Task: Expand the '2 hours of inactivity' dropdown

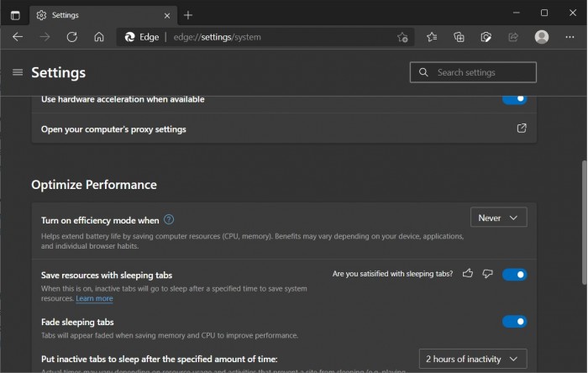Action: click(473, 359)
